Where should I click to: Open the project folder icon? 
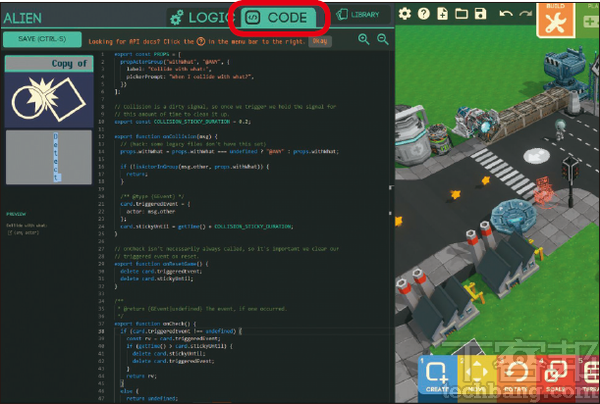[x=462, y=13]
